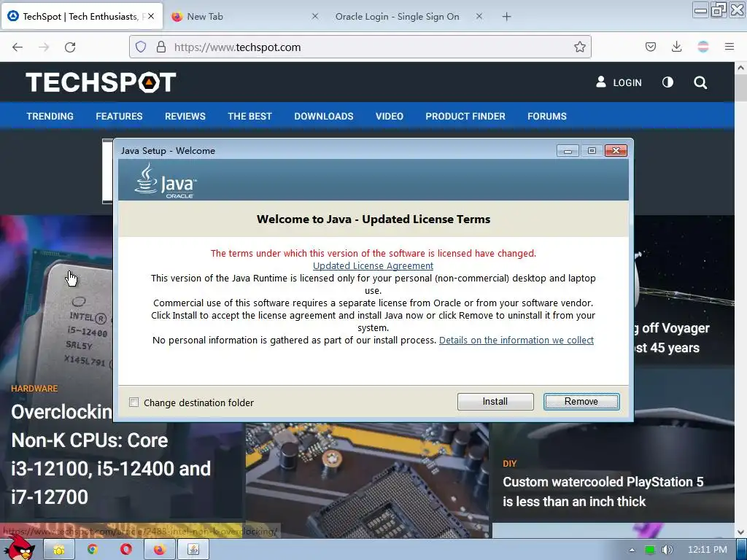
Task: Open Details on the information we collect
Action: 516,340
